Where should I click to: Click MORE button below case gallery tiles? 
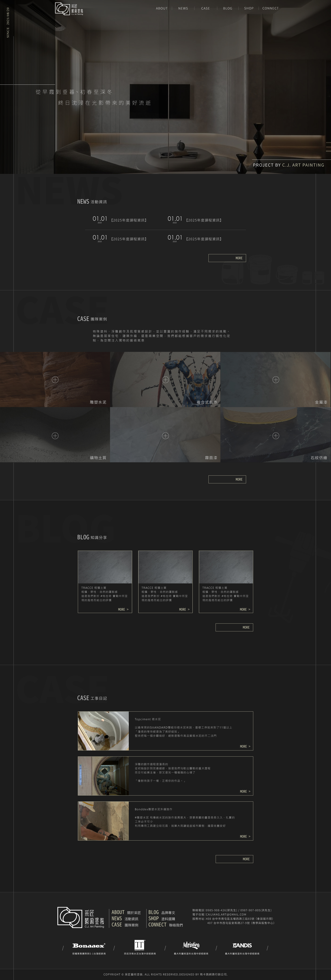click(x=227, y=479)
